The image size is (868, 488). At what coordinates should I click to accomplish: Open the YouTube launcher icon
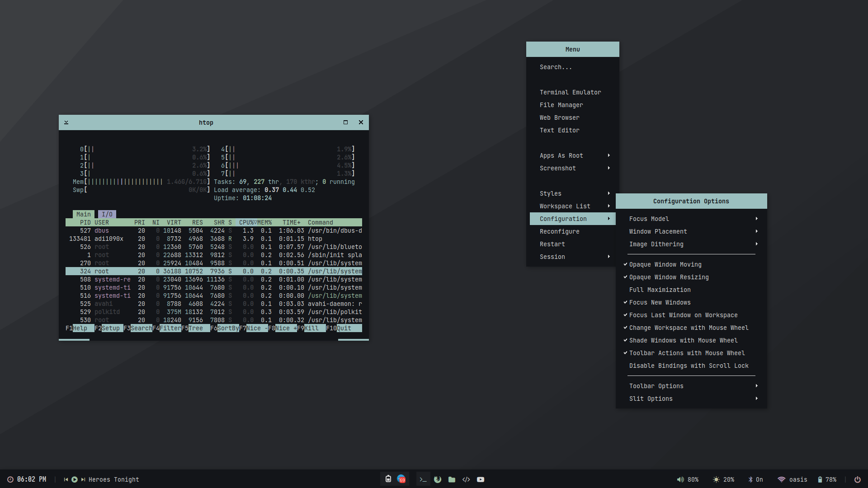(x=481, y=479)
